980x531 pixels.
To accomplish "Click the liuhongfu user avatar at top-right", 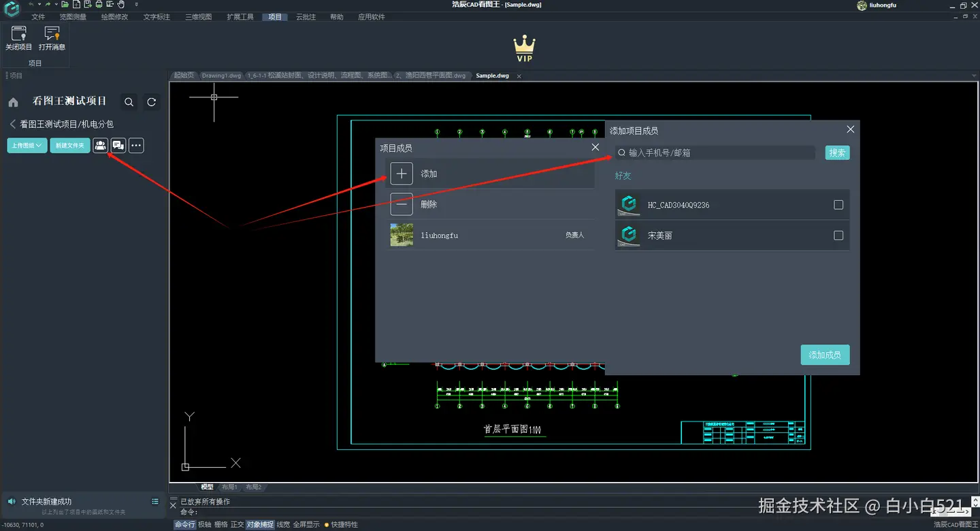I will (x=862, y=5).
